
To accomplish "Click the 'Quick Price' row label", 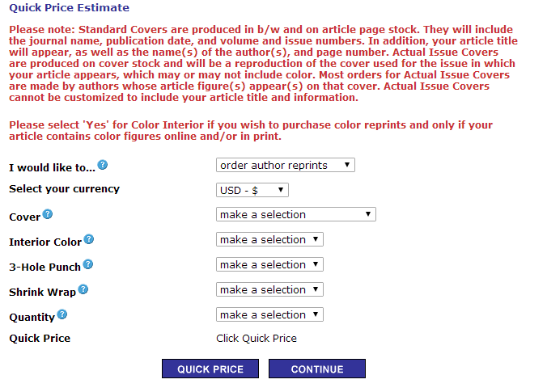I will (x=40, y=339).
